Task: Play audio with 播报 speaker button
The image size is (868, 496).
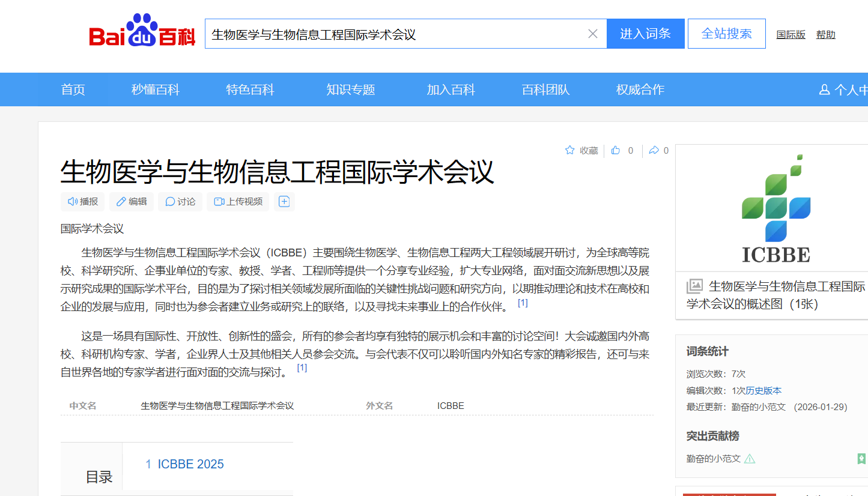Action: pyautogui.click(x=83, y=202)
